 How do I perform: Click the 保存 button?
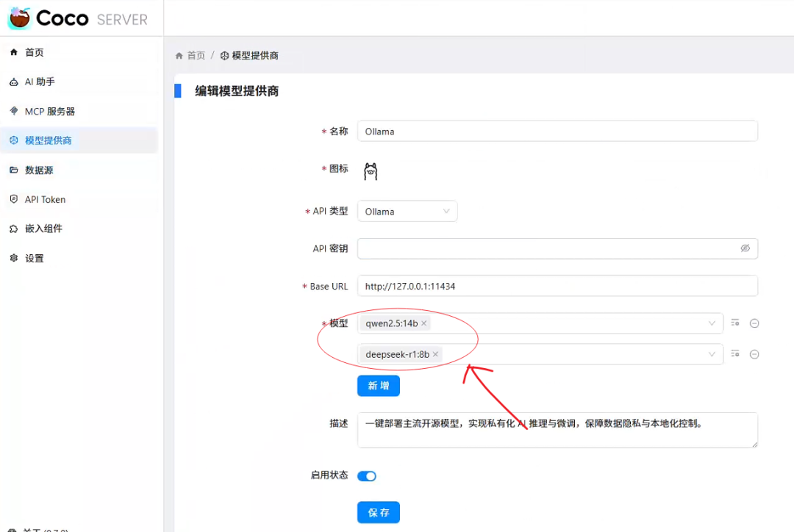click(379, 512)
